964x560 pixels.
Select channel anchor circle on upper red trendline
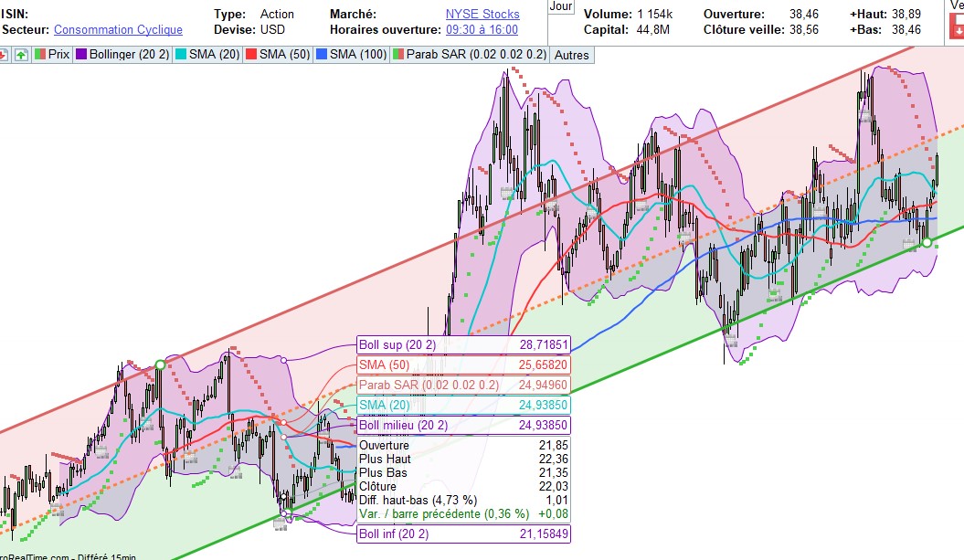(161, 365)
